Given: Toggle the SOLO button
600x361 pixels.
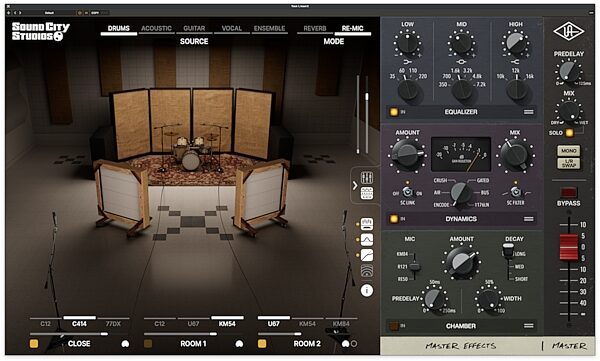Looking at the screenshot, I should click(569, 133).
